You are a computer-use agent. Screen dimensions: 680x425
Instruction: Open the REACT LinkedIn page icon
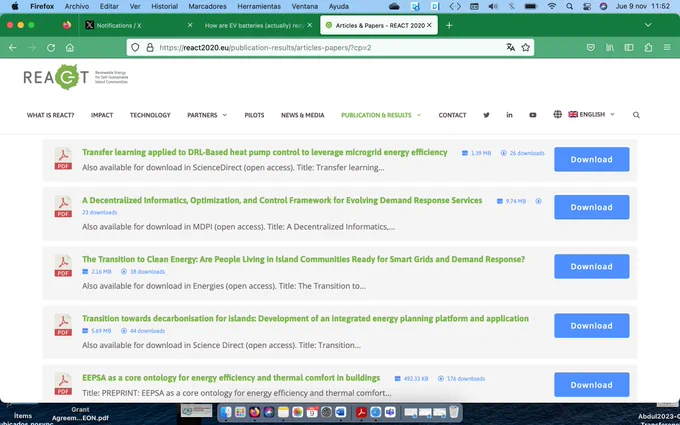509,115
